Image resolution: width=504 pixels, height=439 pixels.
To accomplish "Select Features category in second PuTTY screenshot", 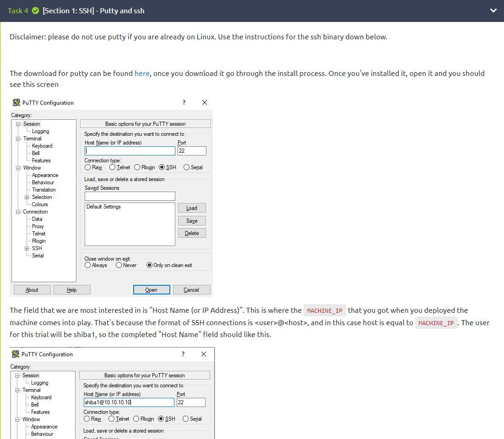I will tap(40, 412).
